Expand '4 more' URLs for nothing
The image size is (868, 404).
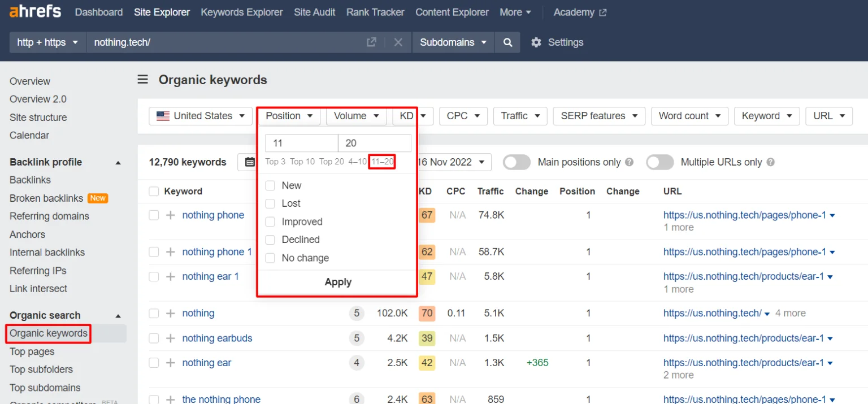point(791,313)
